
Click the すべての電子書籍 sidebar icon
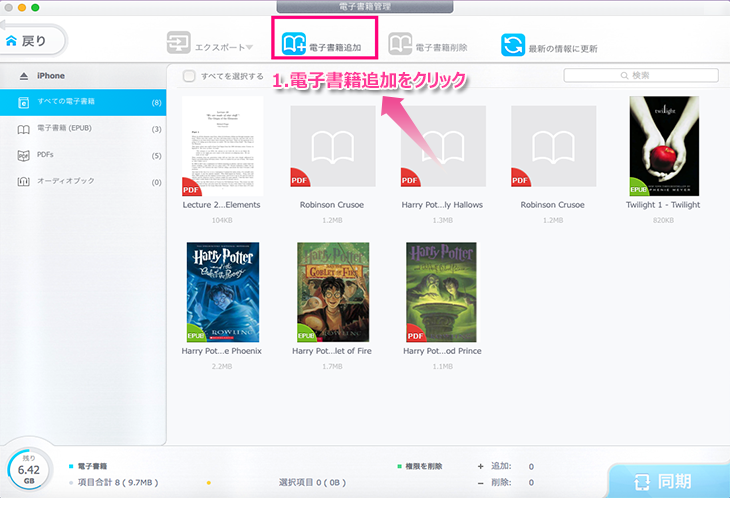[x=23, y=102]
